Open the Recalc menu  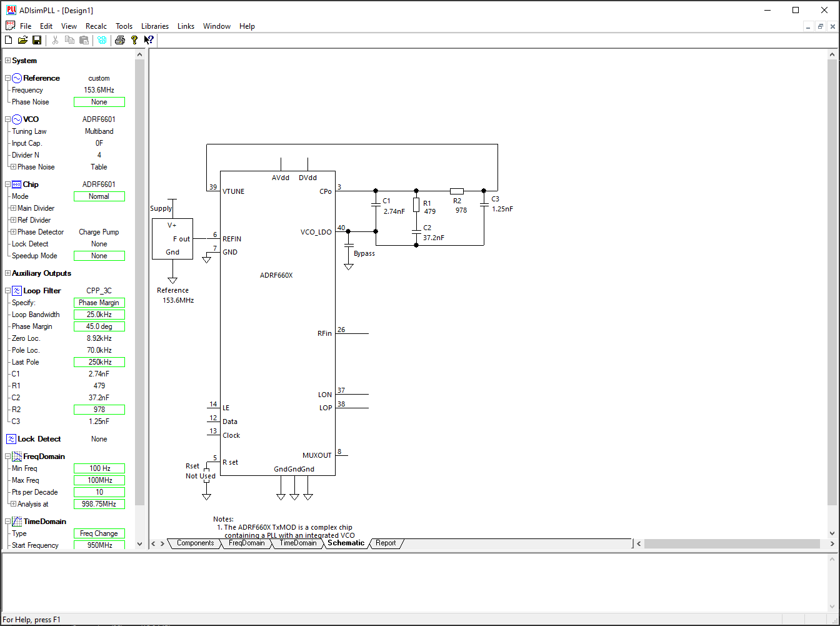coord(96,26)
